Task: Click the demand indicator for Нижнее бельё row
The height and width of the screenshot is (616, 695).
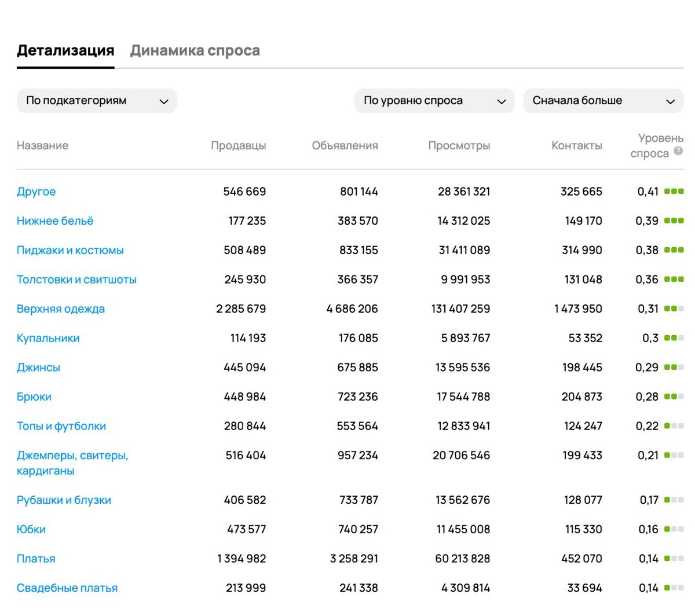Action: (674, 221)
